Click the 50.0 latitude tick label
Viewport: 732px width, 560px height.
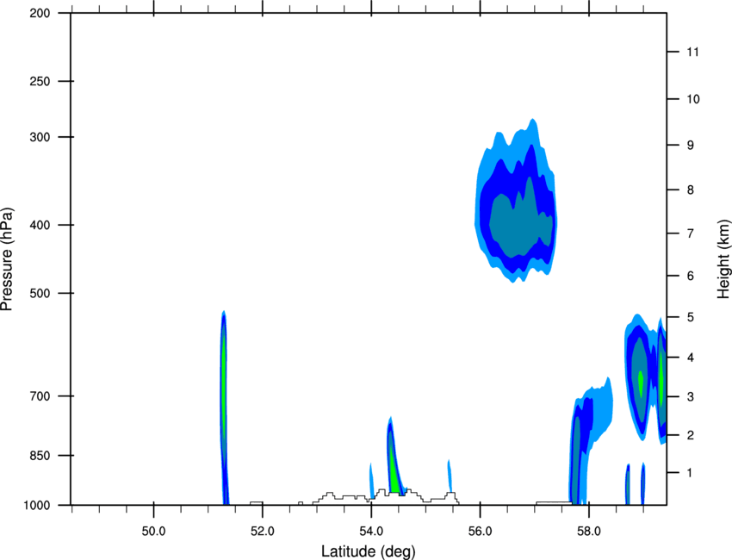153,531
